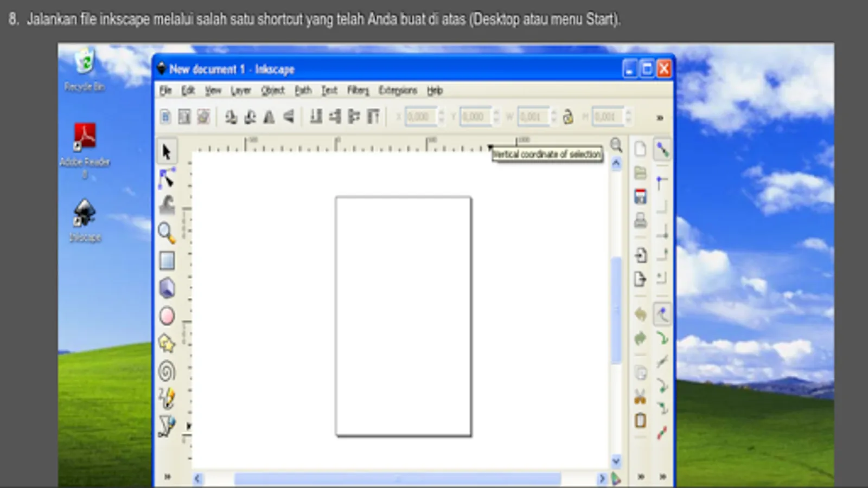
Task: Select the 3D Box tool
Action: coord(167,288)
